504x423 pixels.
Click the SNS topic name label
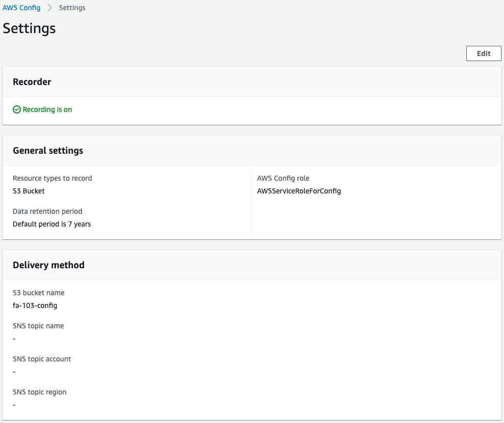(x=38, y=326)
